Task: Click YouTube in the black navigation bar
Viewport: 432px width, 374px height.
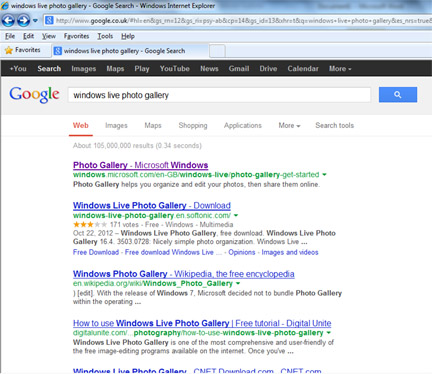Action: (174, 69)
